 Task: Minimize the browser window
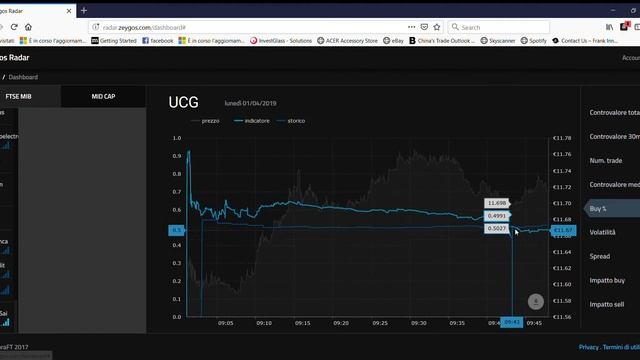(613, 11)
